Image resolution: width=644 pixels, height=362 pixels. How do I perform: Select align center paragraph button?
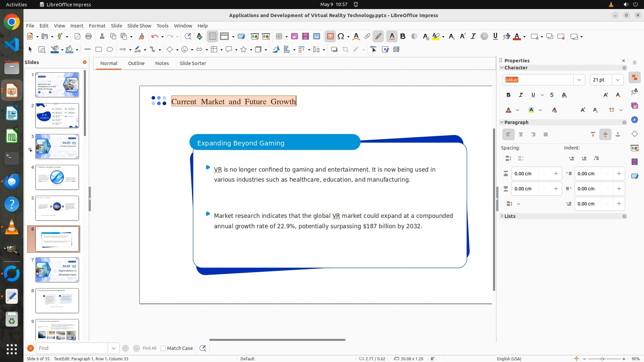pos(521,135)
